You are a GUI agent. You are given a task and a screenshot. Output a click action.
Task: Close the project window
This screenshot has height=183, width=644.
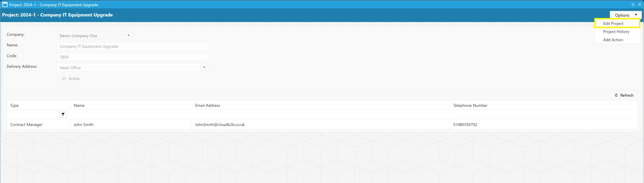point(640,5)
